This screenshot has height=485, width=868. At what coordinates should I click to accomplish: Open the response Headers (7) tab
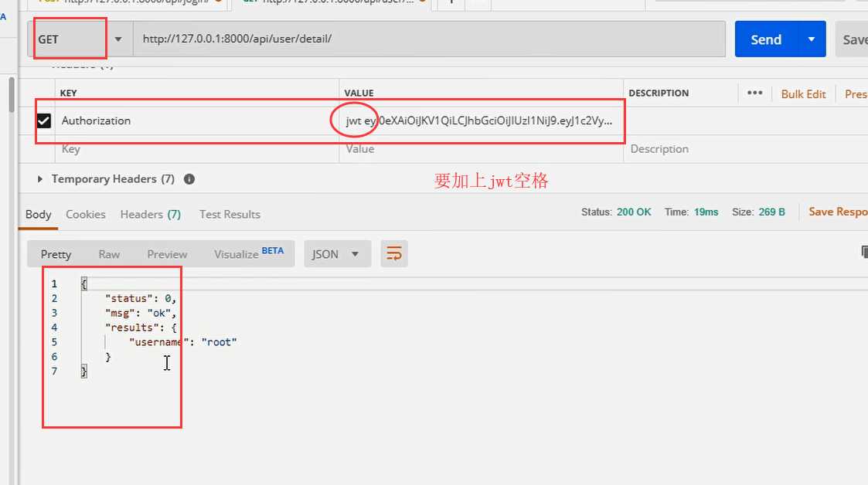(151, 215)
